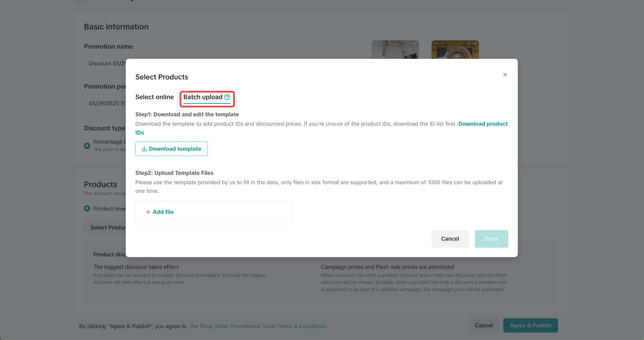Click the Promotion name input field
The width and height of the screenshot is (644, 340).
coord(105,63)
